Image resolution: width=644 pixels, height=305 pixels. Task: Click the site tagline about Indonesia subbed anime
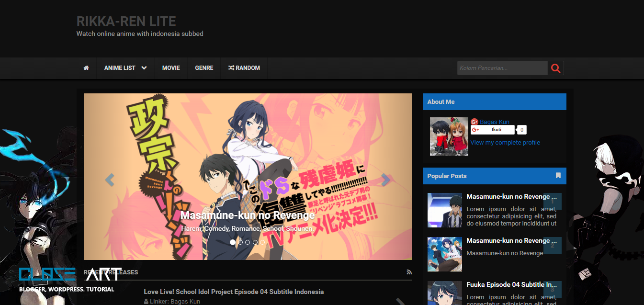(x=140, y=34)
